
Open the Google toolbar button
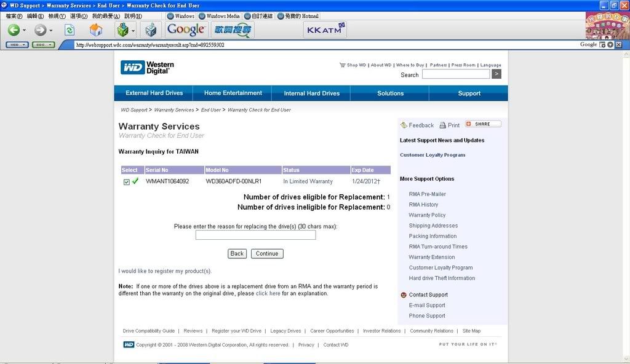tap(186, 30)
